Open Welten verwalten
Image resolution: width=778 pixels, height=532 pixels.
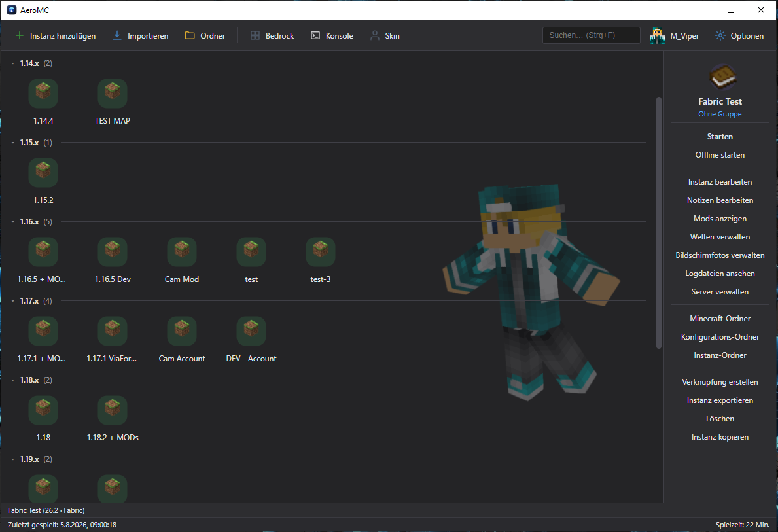[720, 237]
